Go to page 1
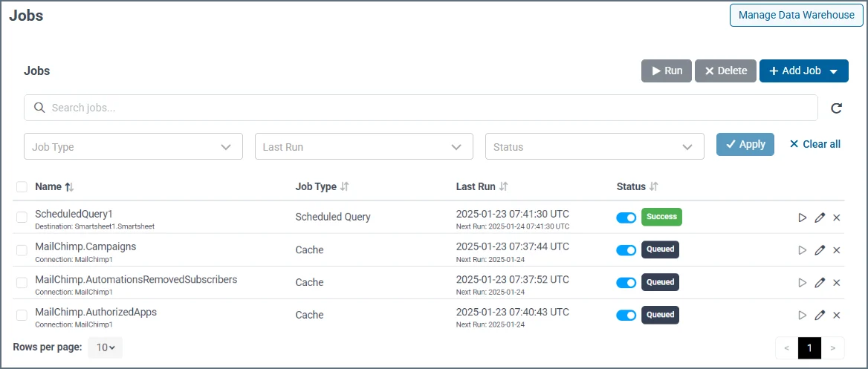The image size is (868, 369). coord(809,348)
